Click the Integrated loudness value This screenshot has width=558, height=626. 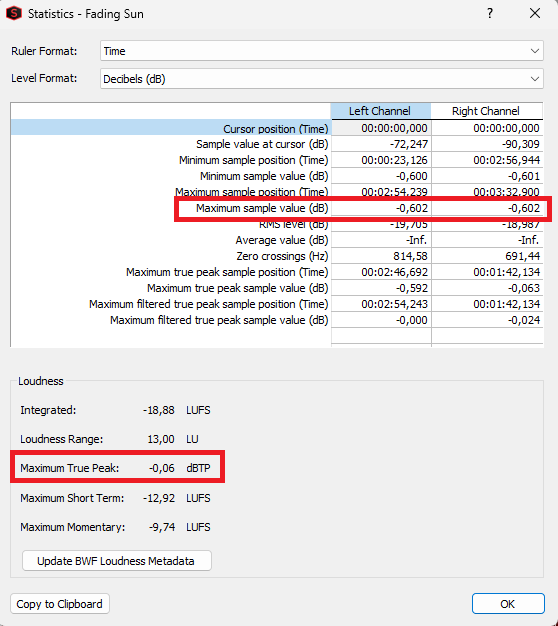click(x=158, y=410)
